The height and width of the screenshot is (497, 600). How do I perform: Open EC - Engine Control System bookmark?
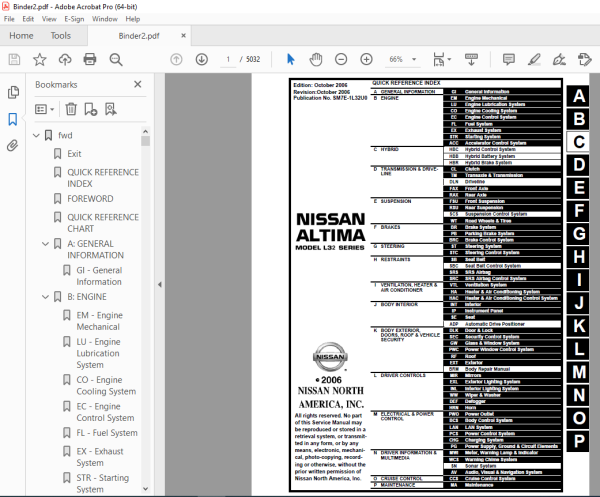pyautogui.click(x=105, y=412)
